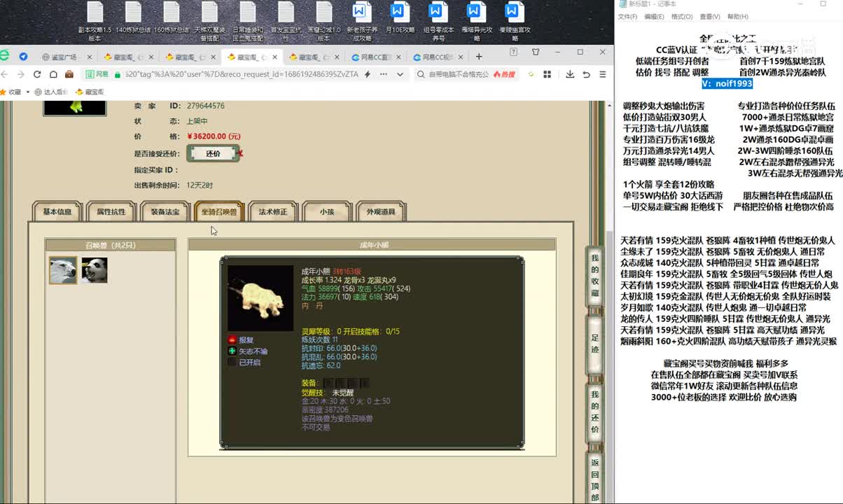
Task: Open desktop file 混窗幻域1.0版本
Action: tap(323, 20)
